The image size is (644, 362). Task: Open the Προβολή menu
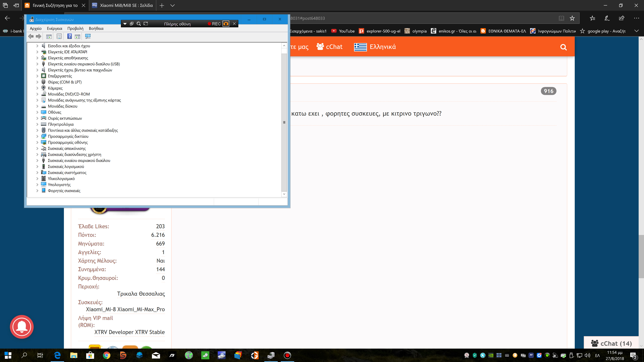point(75,28)
